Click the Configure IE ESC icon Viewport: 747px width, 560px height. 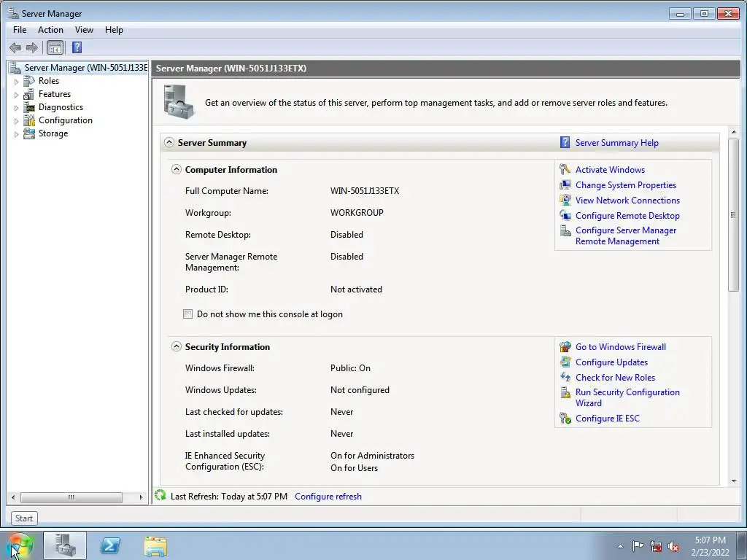[x=565, y=418]
